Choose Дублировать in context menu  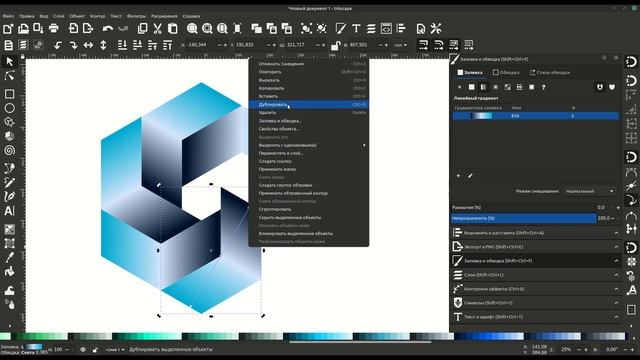pyautogui.click(x=309, y=104)
